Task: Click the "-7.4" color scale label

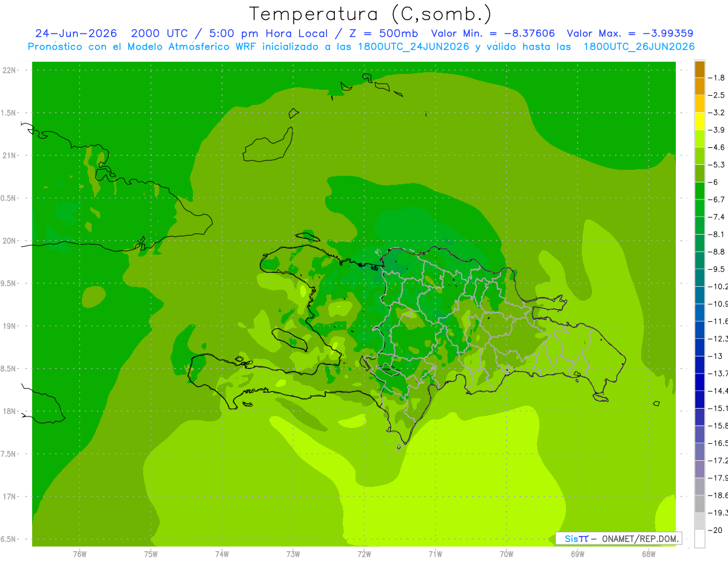Action: (x=716, y=216)
